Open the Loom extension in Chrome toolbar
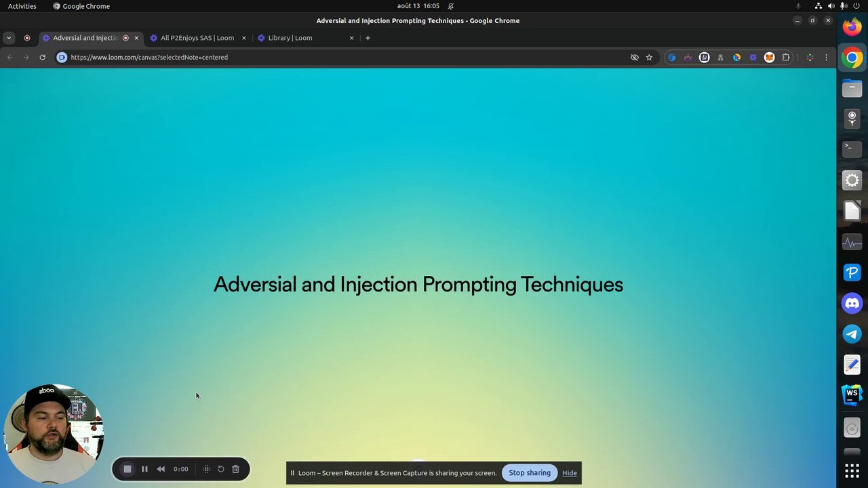This screenshot has width=868, height=488. 753,58
